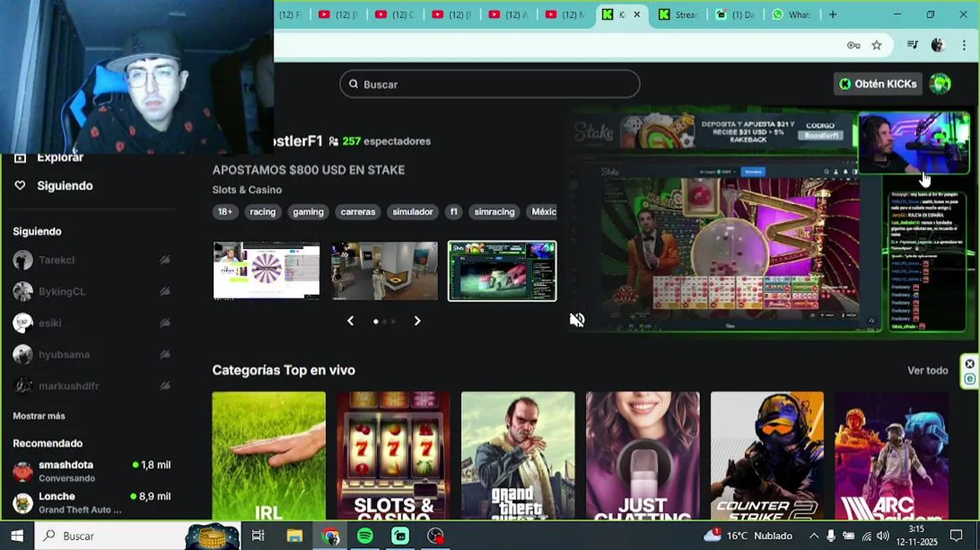Open BykingCL followed channel
The image size is (980, 550).
tap(92, 292)
